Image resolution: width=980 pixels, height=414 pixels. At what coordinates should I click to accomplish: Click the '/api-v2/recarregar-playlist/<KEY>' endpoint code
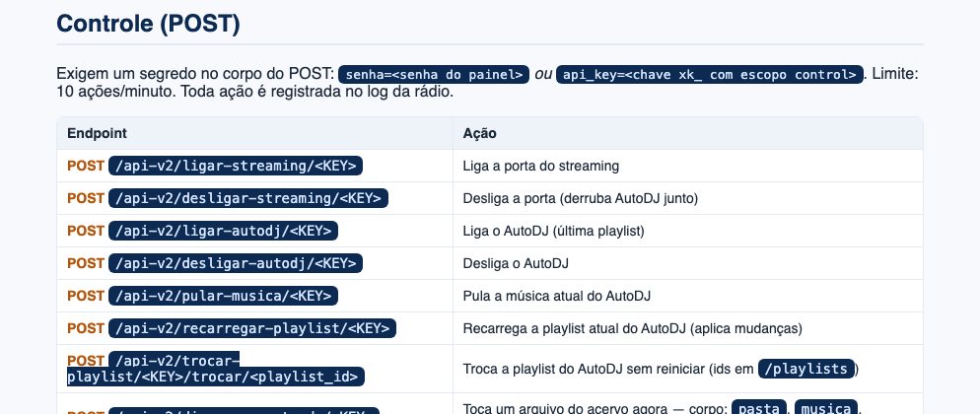tap(252, 328)
